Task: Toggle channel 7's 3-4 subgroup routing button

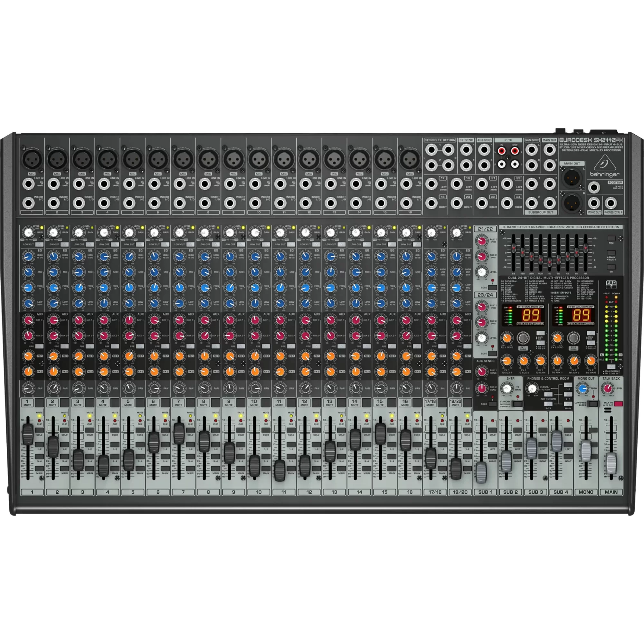Action: point(190,457)
